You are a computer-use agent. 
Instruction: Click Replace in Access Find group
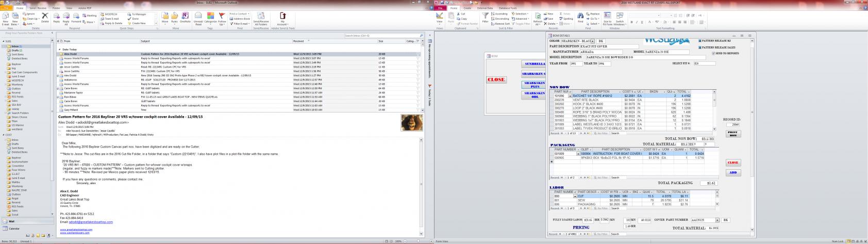pos(593,14)
